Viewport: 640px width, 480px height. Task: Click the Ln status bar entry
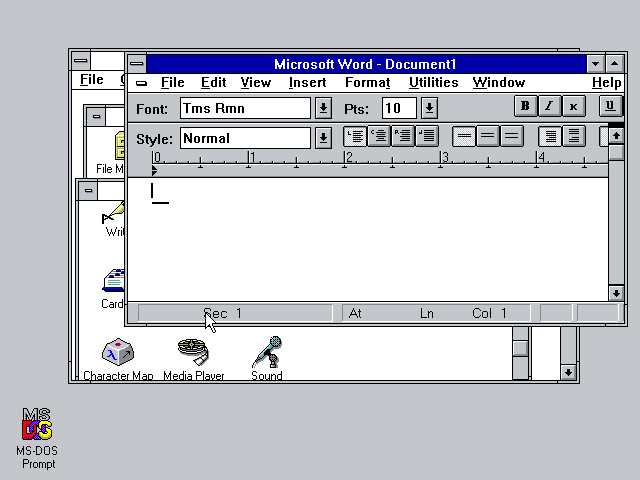point(427,313)
